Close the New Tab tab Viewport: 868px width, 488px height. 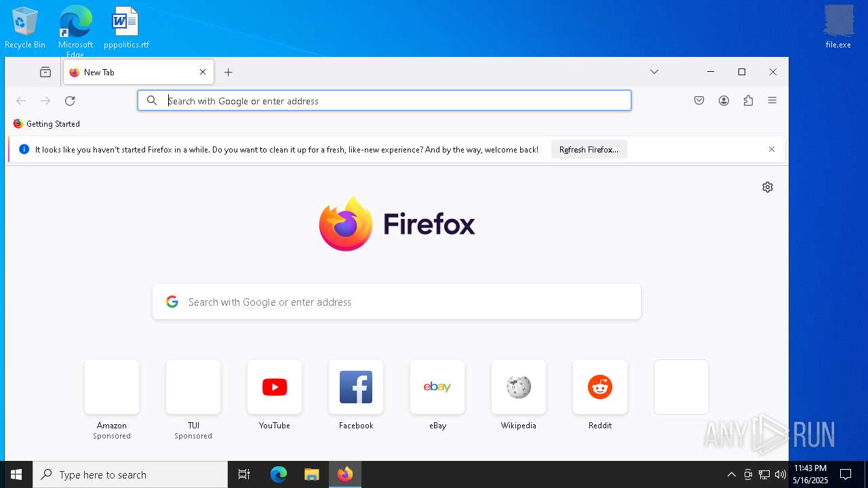(203, 72)
